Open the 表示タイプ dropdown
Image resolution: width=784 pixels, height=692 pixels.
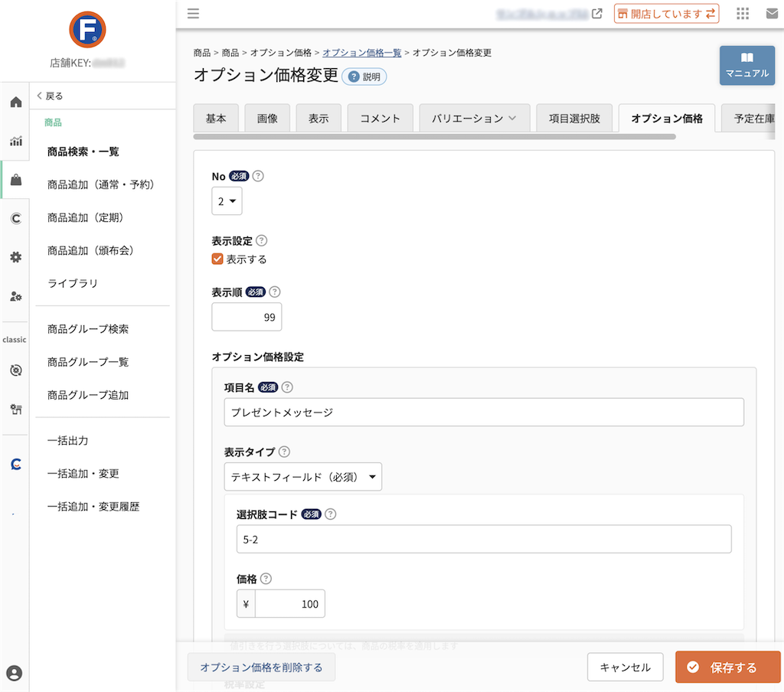click(303, 477)
